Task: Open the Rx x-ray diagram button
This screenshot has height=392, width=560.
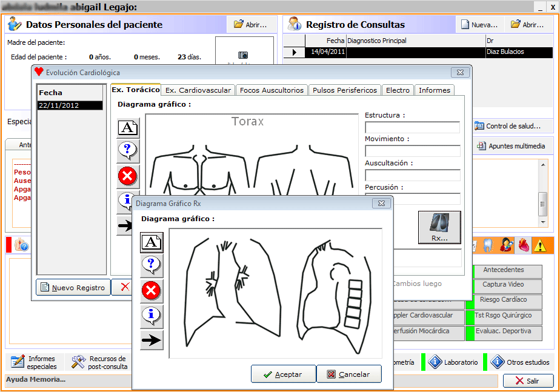Action: click(x=439, y=228)
